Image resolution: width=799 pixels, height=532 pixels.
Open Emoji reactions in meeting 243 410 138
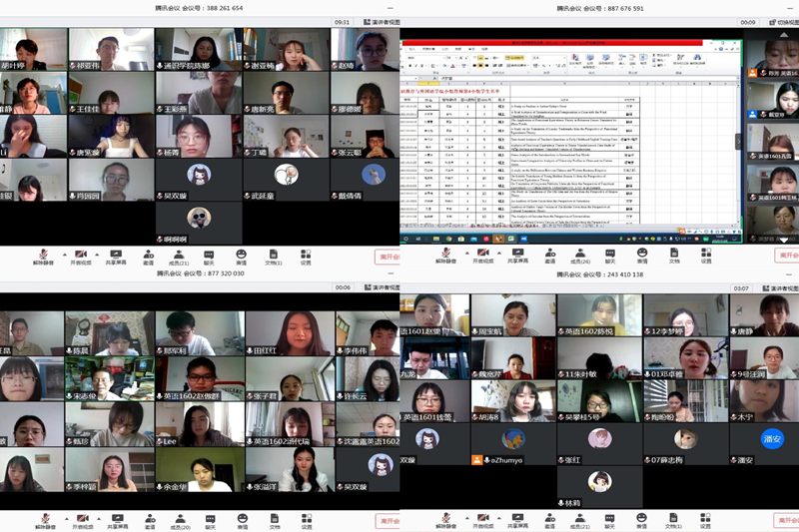coord(643,519)
